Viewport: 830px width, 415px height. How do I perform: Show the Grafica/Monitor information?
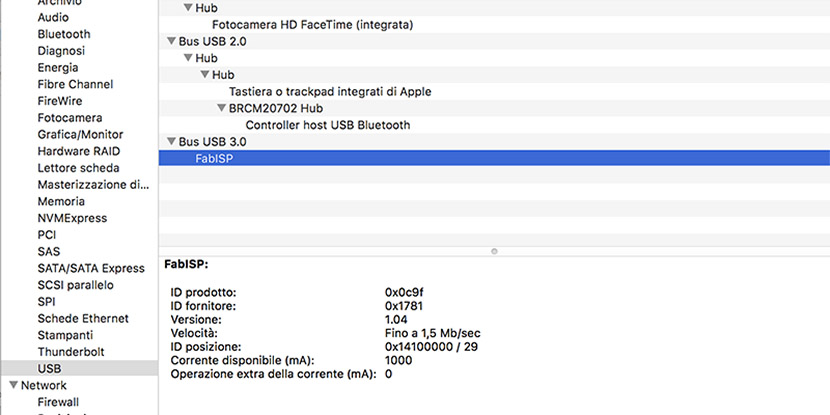pos(80,134)
